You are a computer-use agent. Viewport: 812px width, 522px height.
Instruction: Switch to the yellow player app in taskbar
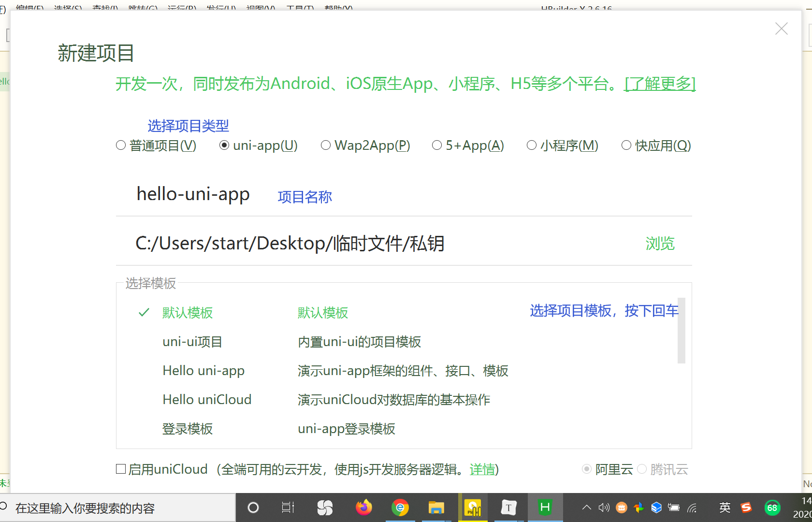(473, 507)
